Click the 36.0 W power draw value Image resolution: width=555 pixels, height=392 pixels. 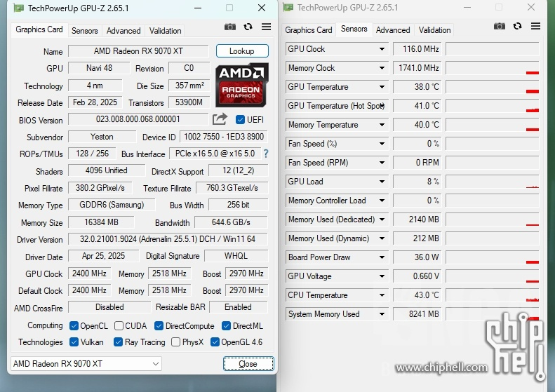point(417,257)
